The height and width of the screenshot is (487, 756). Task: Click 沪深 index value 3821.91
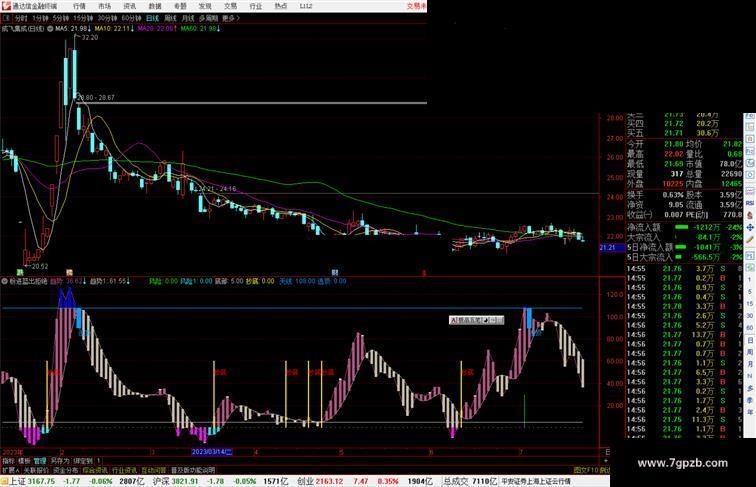[x=185, y=481]
